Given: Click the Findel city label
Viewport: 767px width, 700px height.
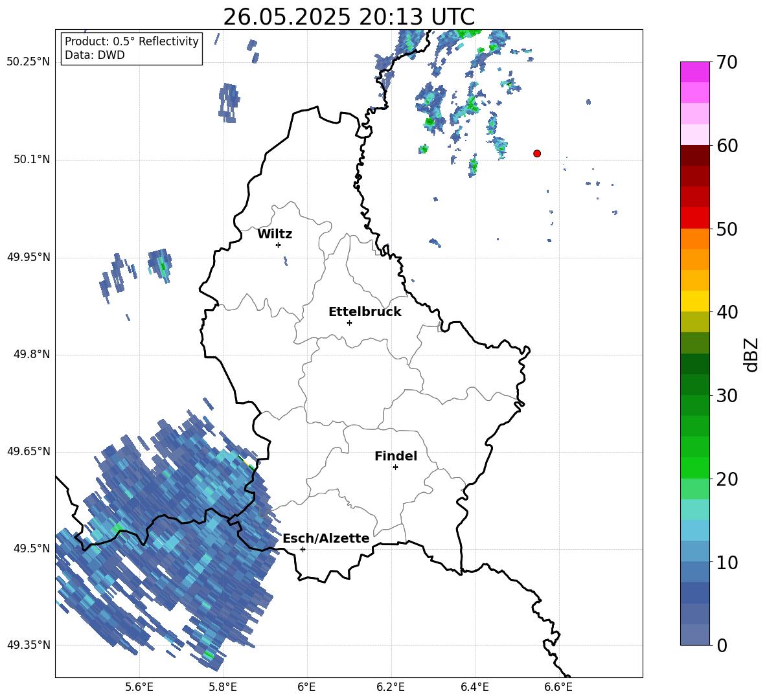Looking at the screenshot, I should pyautogui.click(x=396, y=456).
